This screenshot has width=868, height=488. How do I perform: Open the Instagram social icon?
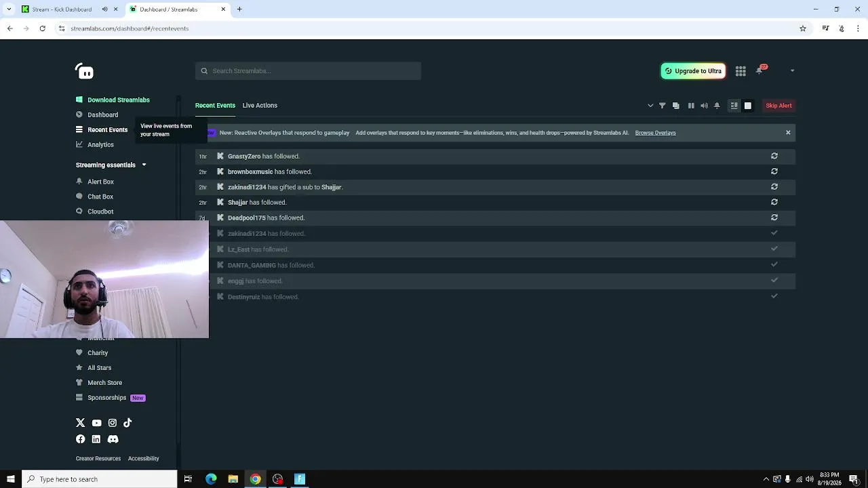tap(113, 423)
